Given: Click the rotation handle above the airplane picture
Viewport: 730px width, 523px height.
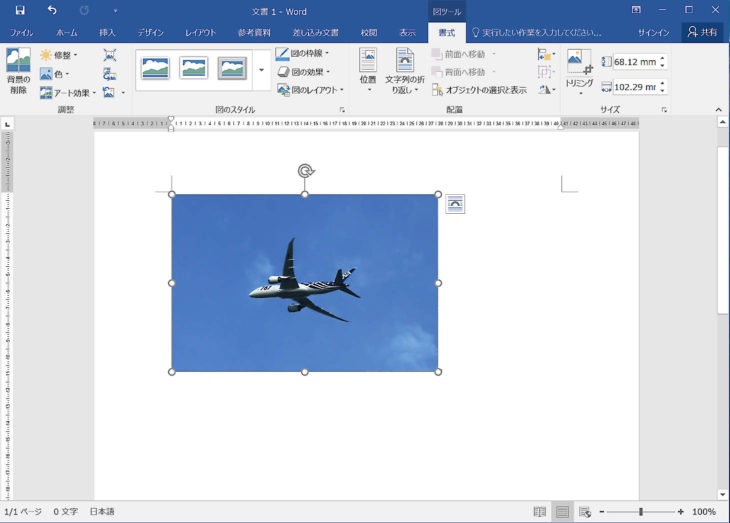Looking at the screenshot, I should (305, 171).
